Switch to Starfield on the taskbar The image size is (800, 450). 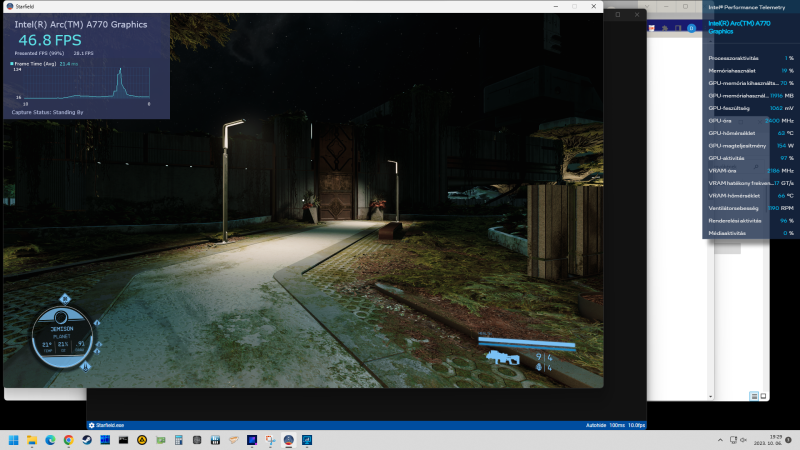coord(289,440)
